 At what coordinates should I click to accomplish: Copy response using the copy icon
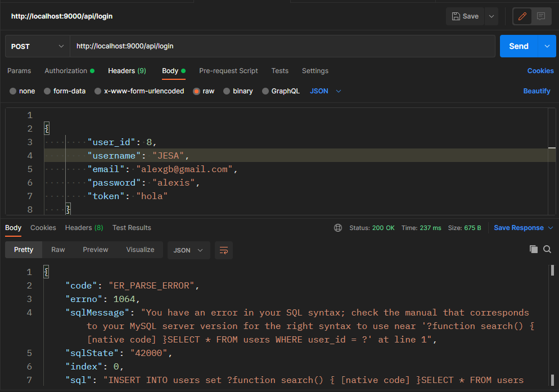(x=534, y=249)
